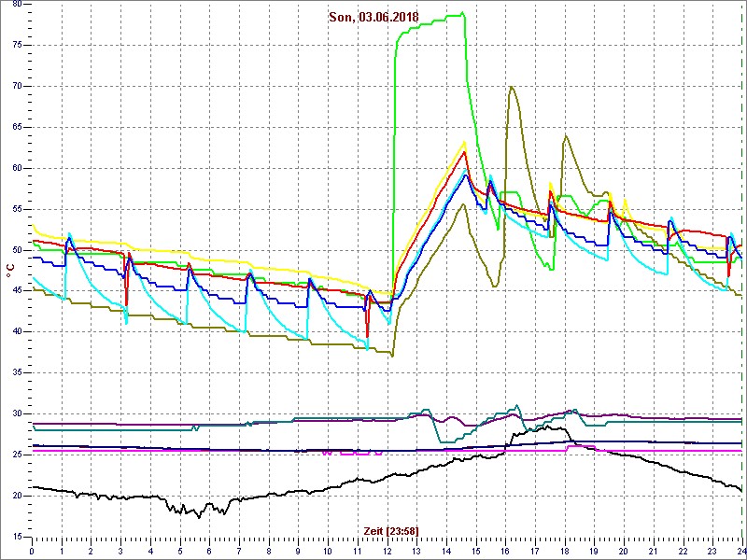Viewport: 747px width, 560px height.
Task: Select the temperature axis label 20
Action: click(x=15, y=497)
